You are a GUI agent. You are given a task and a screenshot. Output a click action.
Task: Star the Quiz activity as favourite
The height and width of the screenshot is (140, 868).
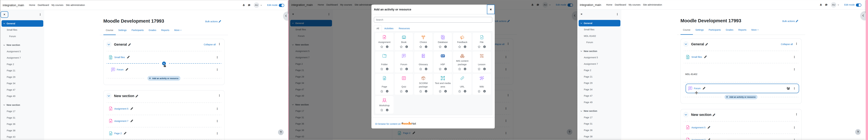401,91
